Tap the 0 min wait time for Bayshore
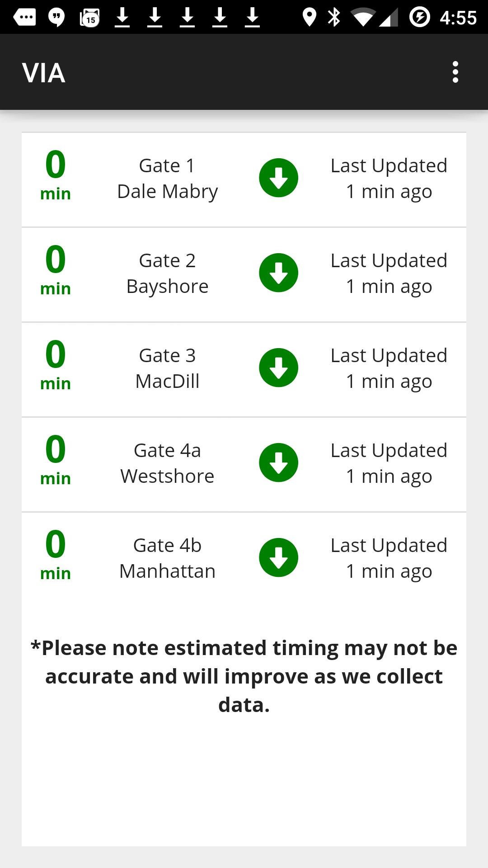 coord(56,269)
